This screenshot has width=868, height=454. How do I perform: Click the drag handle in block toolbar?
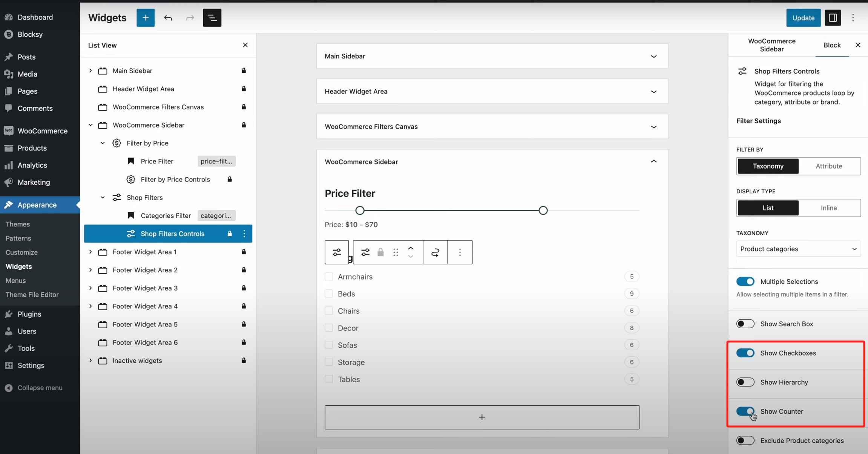tap(396, 252)
